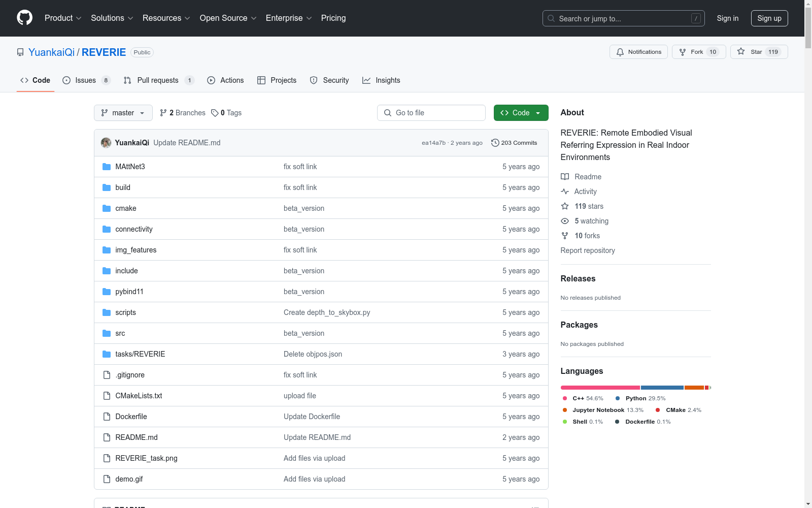
Task: Click the book icon beside Readme
Action: (x=565, y=177)
